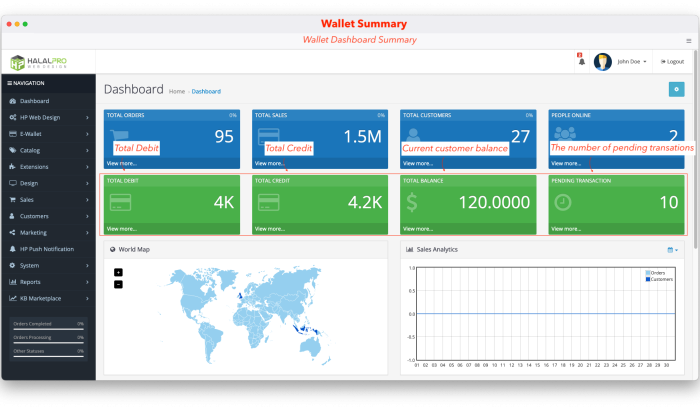The width and height of the screenshot is (700, 410).
Task: Open the John Doe user dropdown
Action: 632,62
